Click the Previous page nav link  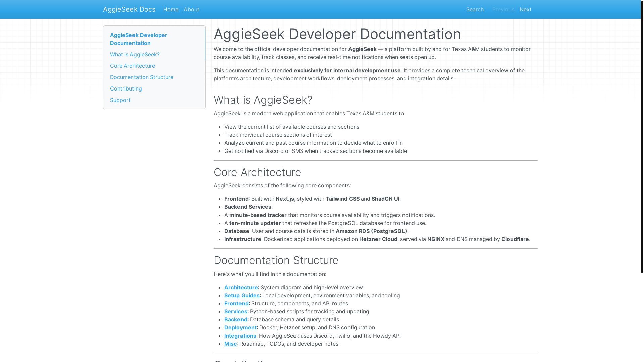point(503,9)
